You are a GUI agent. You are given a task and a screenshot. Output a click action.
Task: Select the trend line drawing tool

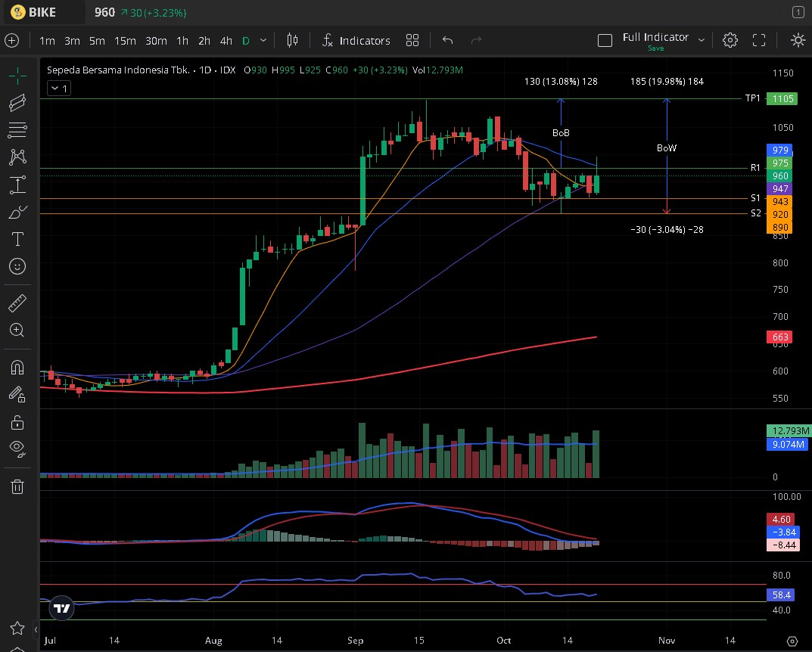17,103
